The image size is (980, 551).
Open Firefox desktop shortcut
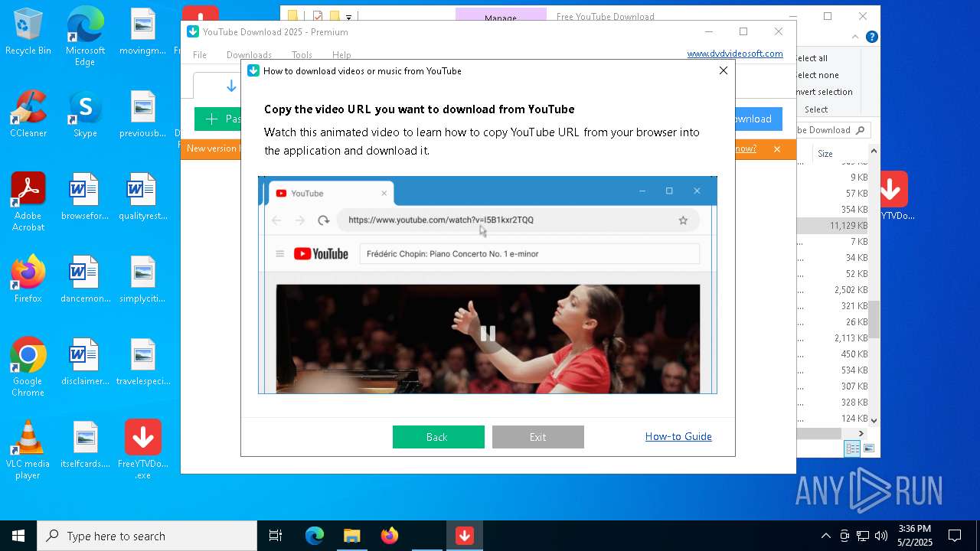(28, 279)
